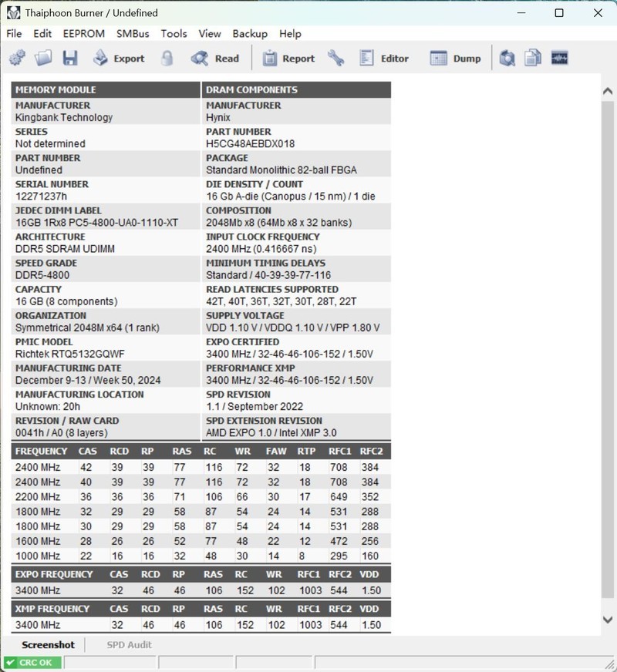
Task: Click the Thaiphoon Burner app logo icon
Action: tap(13, 13)
